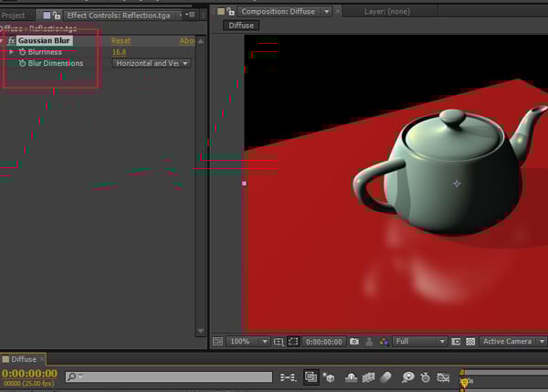Click the scroll down arrow in Effect Controls
548x392 pixels.
pyautogui.click(x=201, y=331)
